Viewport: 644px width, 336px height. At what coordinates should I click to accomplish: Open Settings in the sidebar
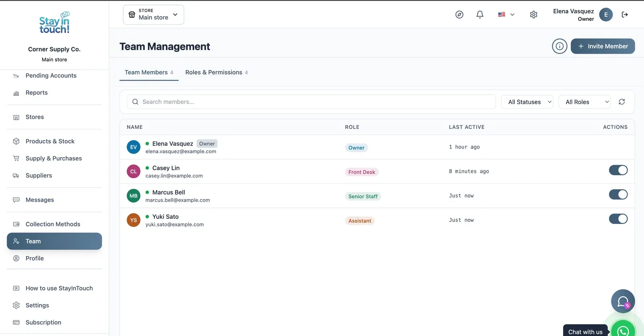coord(54,305)
